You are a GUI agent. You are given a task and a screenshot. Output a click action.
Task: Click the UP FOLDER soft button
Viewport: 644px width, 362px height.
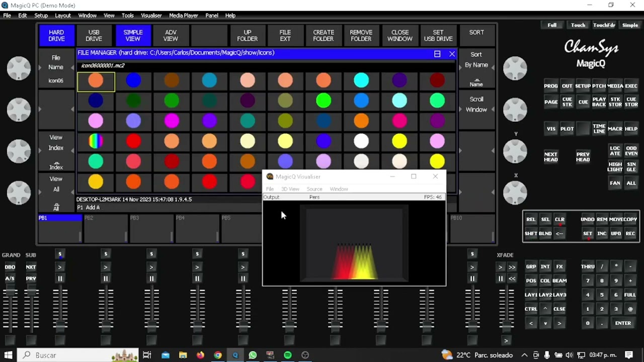point(247,35)
